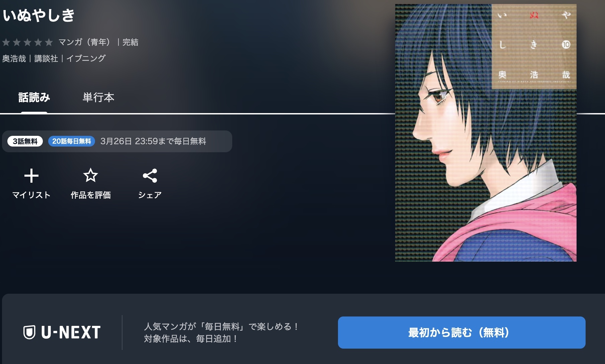Click the U-NEXT wordmark text

pos(71,332)
